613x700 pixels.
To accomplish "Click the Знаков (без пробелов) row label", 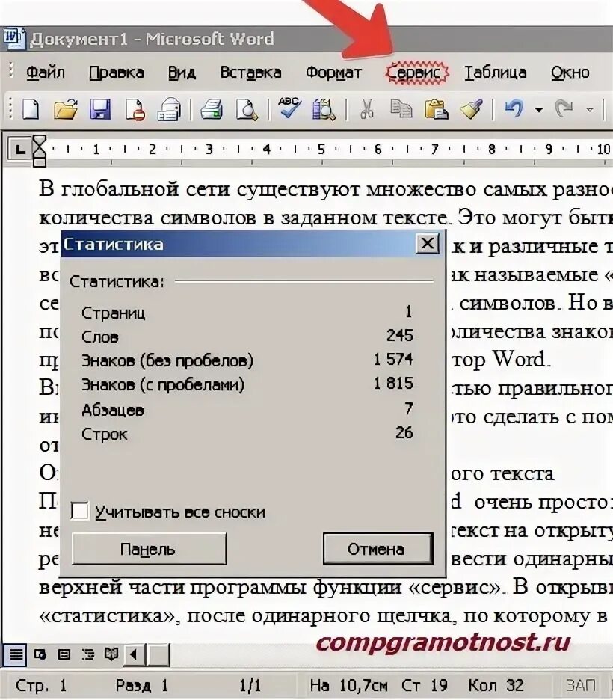I will click(167, 360).
